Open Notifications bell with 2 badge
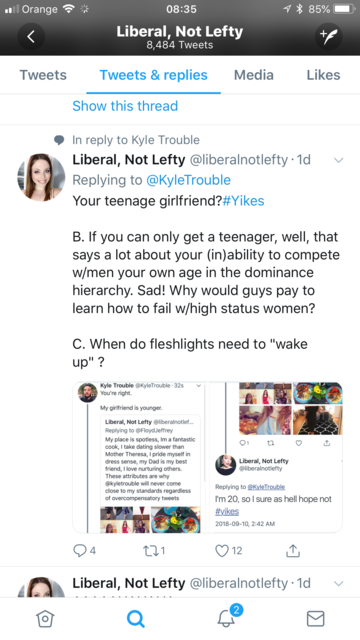This screenshot has height=640, width=360. [227, 617]
